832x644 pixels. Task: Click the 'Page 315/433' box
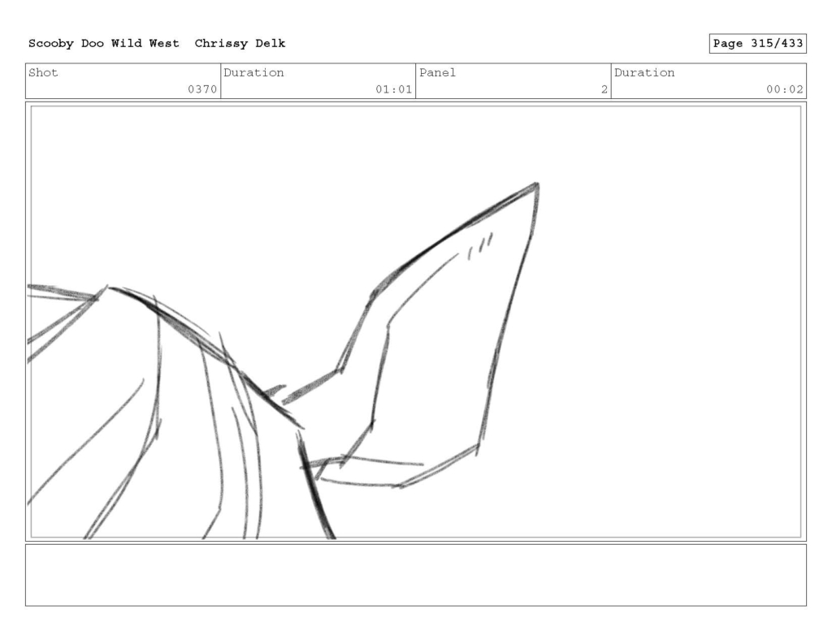point(757,44)
